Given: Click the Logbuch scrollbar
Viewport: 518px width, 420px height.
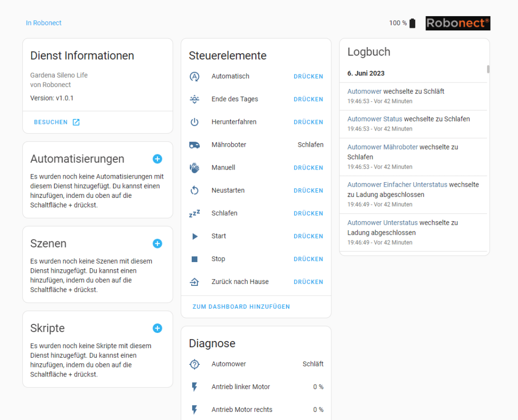Looking at the screenshot, I should pos(488,69).
